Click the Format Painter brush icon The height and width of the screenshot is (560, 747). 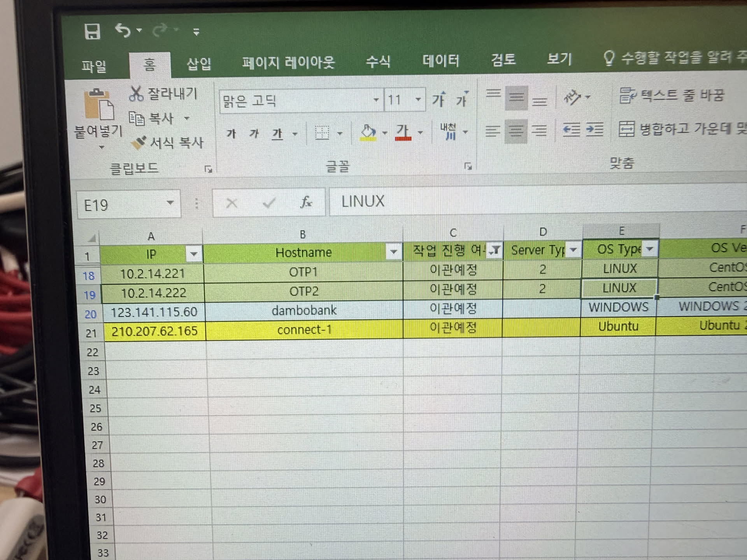click(139, 143)
